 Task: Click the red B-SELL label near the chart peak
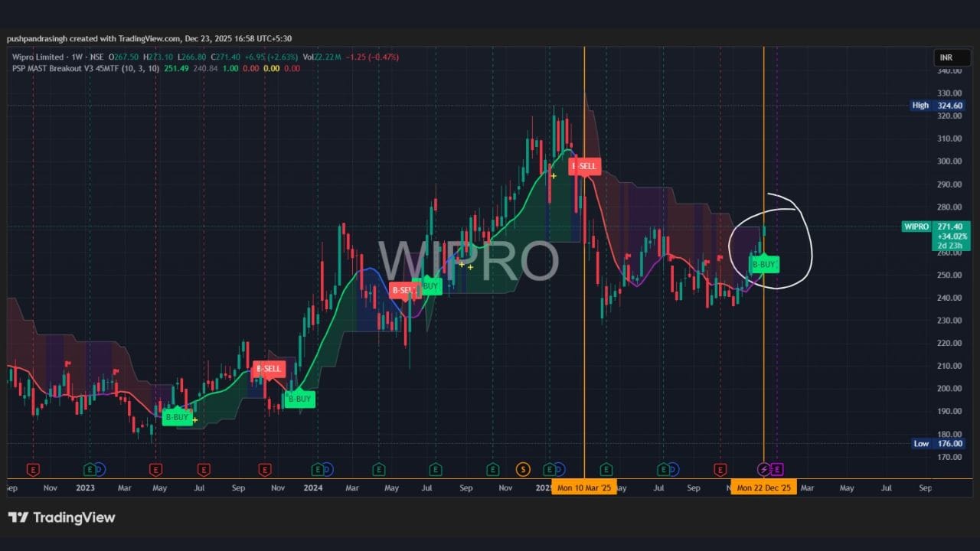coord(584,166)
